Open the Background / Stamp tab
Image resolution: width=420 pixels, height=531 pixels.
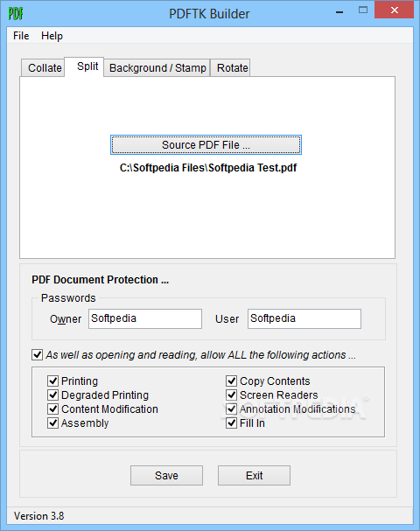coord(157,67)
